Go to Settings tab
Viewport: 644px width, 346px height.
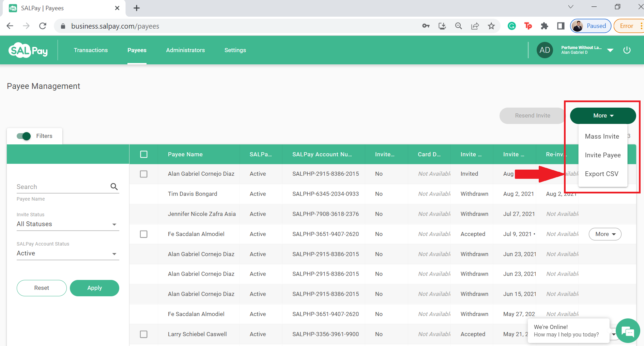[235, 50]
